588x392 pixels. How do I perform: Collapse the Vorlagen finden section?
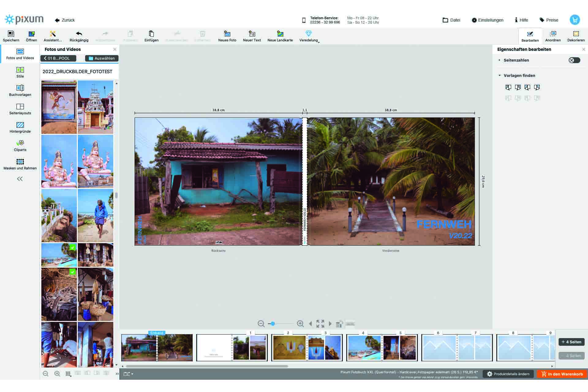(499, 75)
